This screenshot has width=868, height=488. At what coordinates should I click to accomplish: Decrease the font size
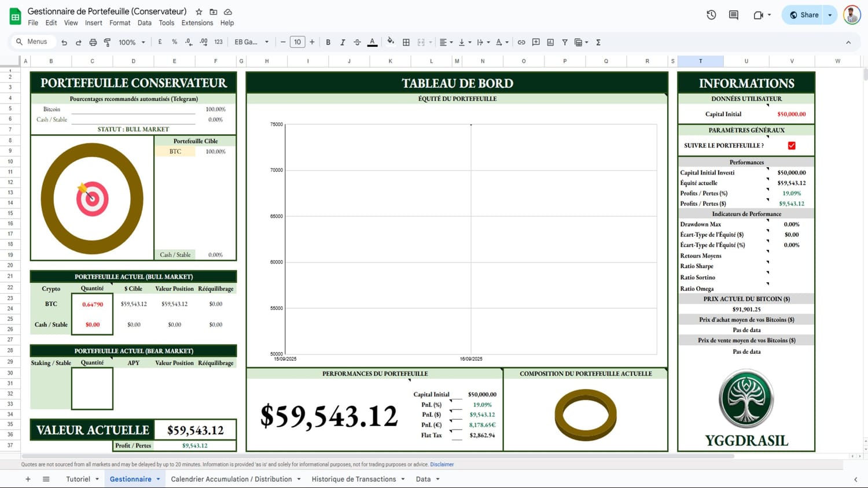(x=283, y=42)
